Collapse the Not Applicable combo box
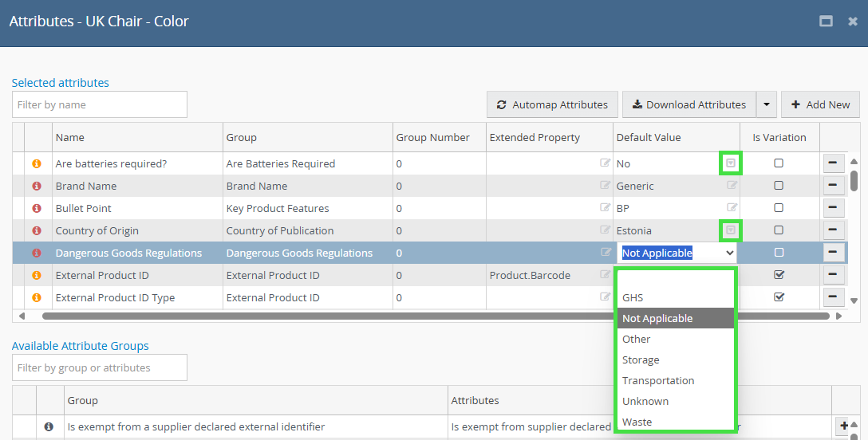The height and width of the screenshot is (440, 868). (730, 253)
